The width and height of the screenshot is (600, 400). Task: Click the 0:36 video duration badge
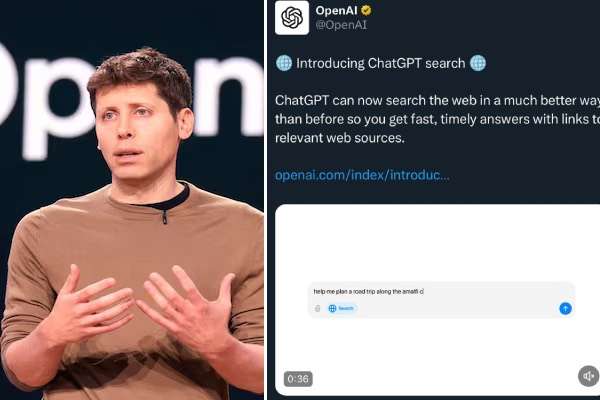[x=298, y=379]
